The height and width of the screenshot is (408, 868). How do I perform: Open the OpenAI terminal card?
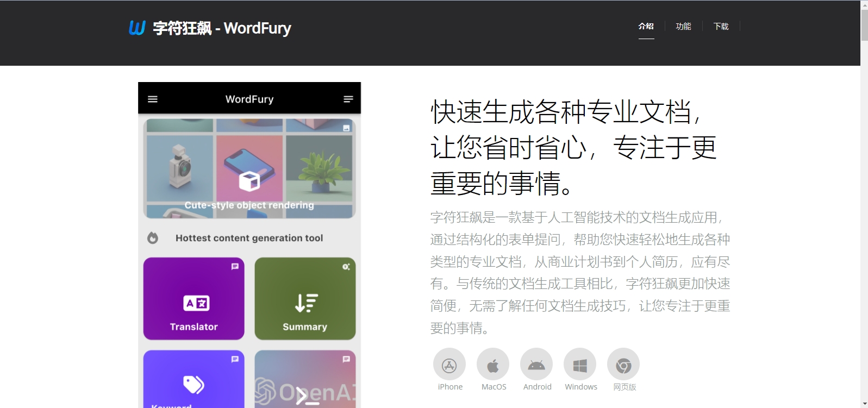[305, 379]
